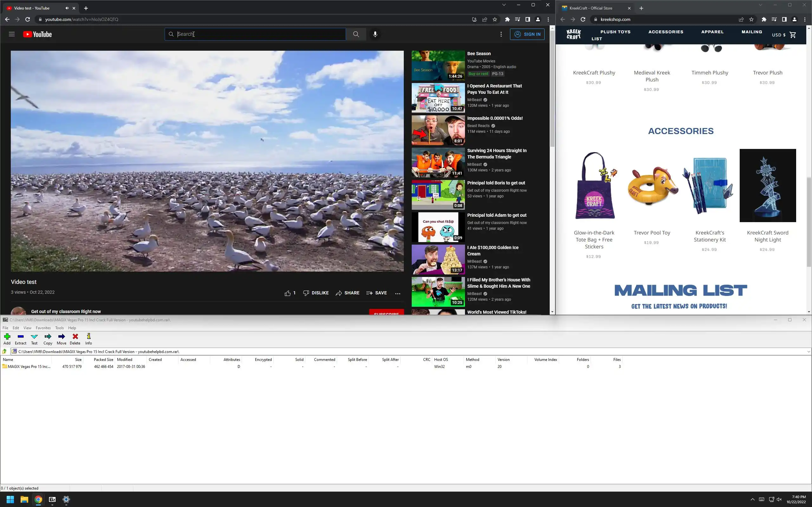Expand the 7-Zip address path dropdown

pyautogui.click(x=808, y=351)
